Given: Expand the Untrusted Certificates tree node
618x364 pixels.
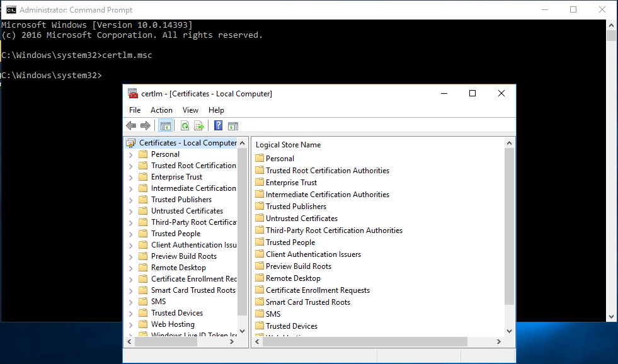Looking at the screenshot, I should [131, 212].
